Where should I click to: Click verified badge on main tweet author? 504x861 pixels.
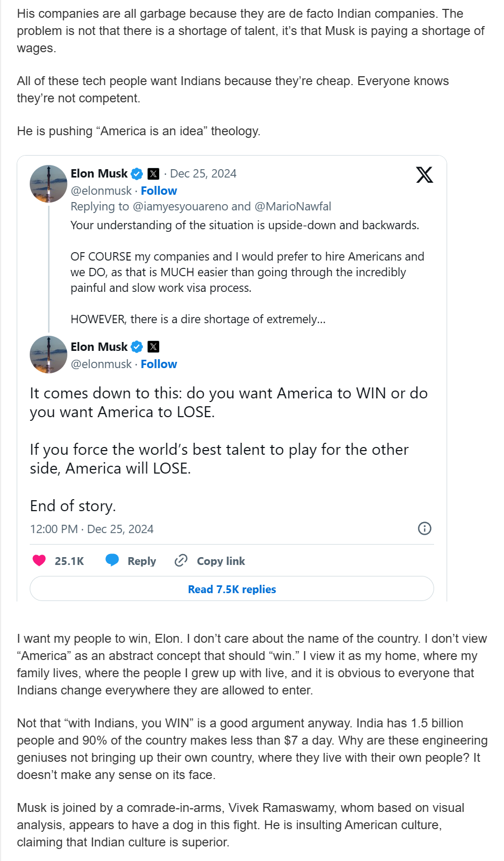click(x=137, y=347)
